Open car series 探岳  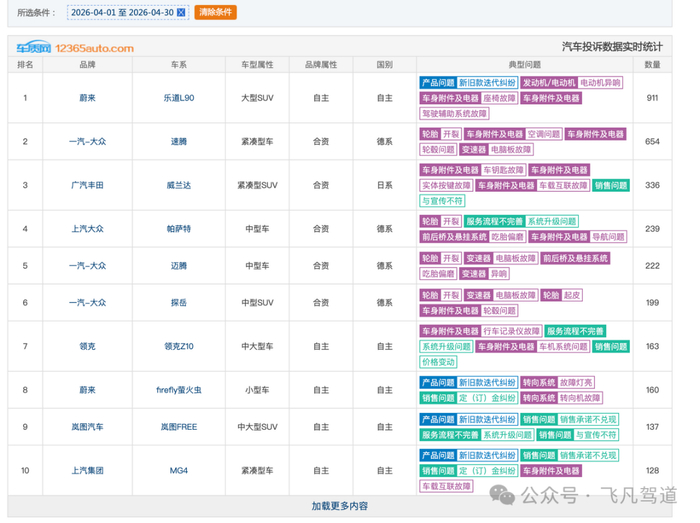coord(179,303)
